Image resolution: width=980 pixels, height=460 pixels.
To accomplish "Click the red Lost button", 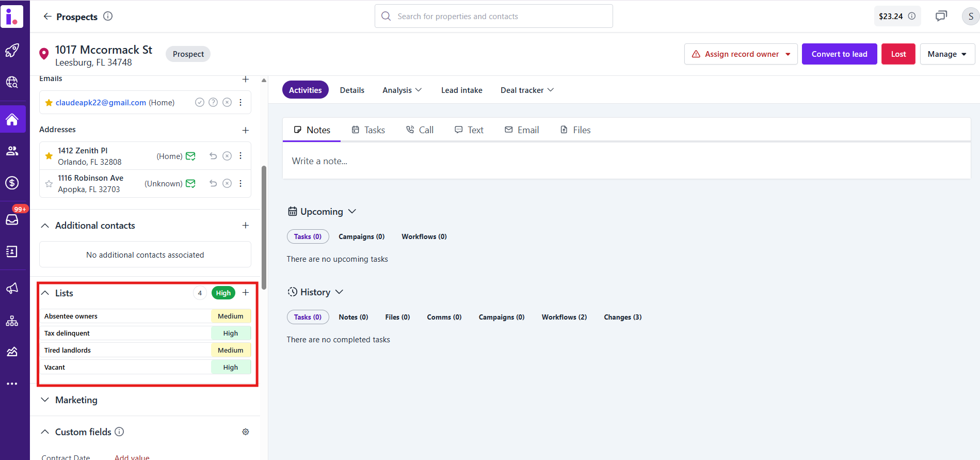I will [898, 54].
